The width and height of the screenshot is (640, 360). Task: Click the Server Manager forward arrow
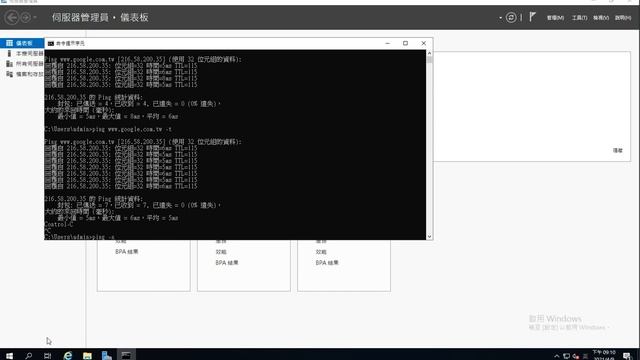(25, 18)
